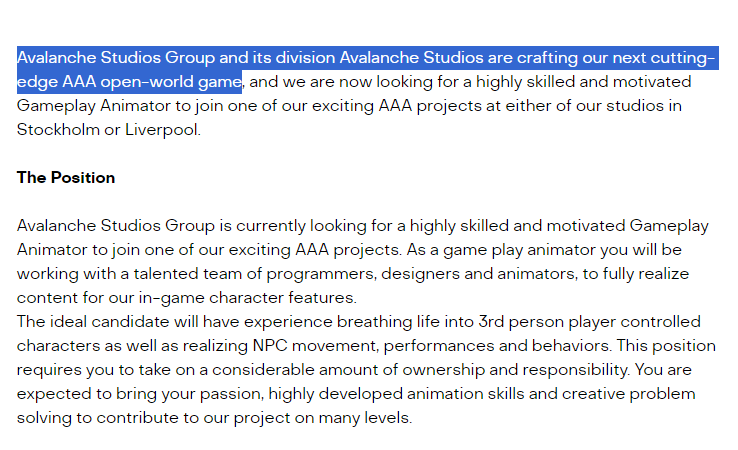Click the highlighted phrase 'edge AAA open-world game'

129,82
